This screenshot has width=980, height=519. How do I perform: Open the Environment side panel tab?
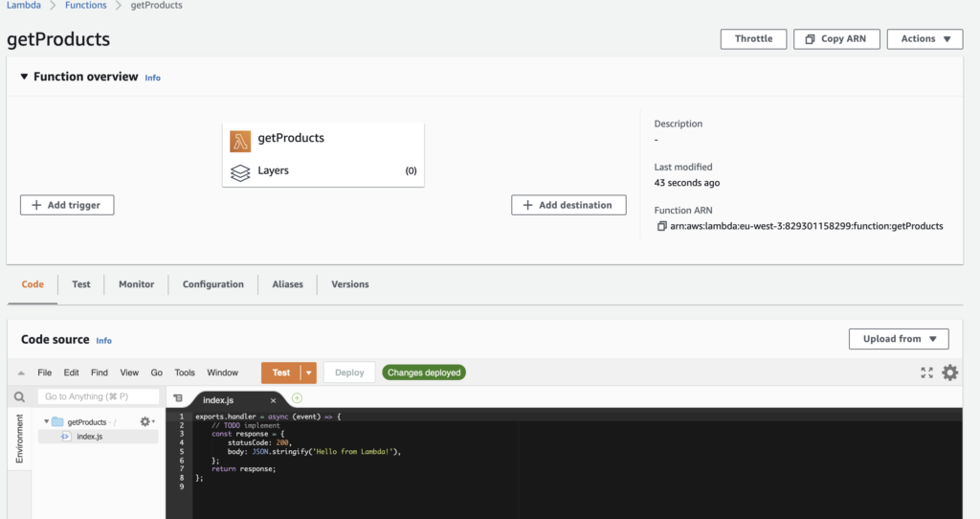pyautogui.click(x=19, y=439)
